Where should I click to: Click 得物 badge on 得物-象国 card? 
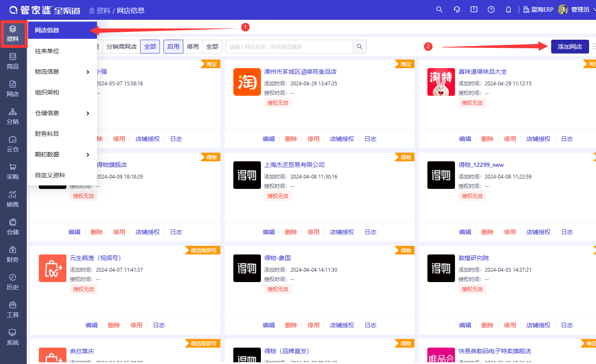[405, 250]
